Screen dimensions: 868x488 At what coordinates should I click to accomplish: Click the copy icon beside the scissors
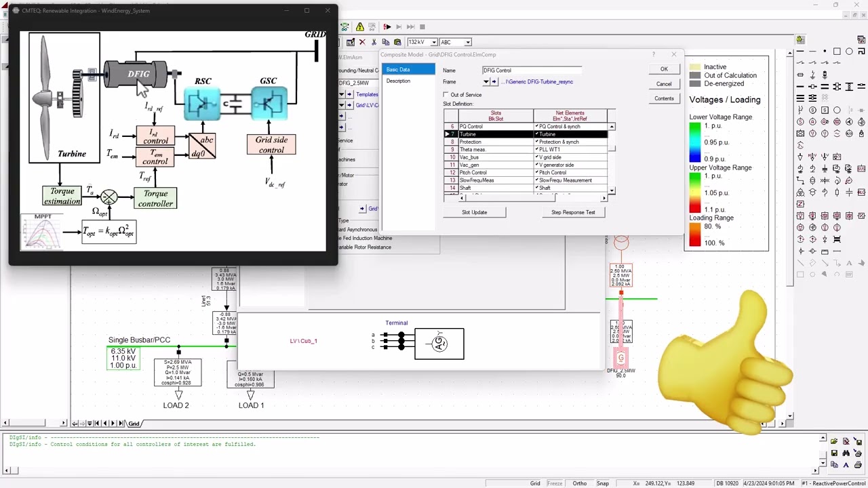(386, 42)
